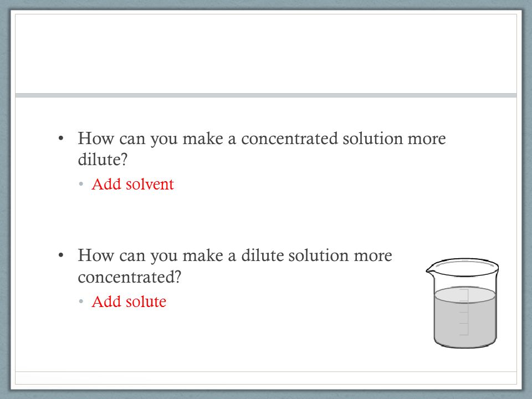Click the bullet before the first question
Screen dimensions: 532x399
pyautogui.click(x=61, y=138)
